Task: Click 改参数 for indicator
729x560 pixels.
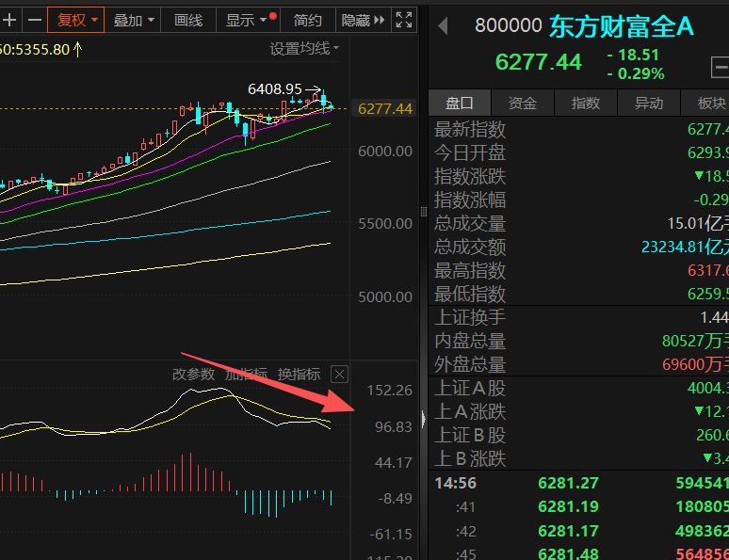Action: coord(193,374)
